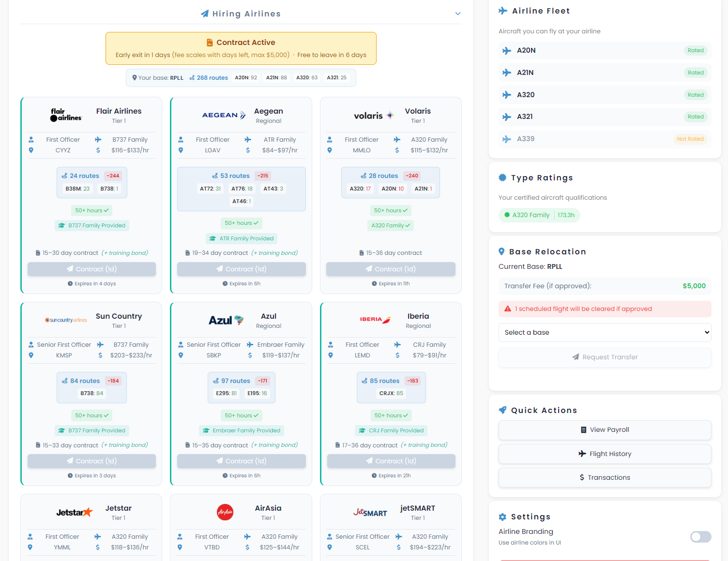The image size is (728, 561).
Task: Open the Select a base dropdown
Action: [x=605, y=332]
